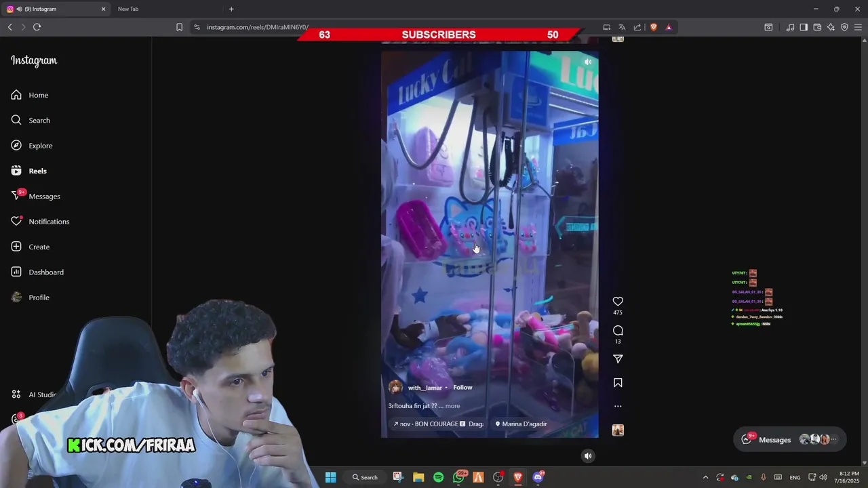This screenshot has width=868, height=488.
Task: Open Leo AI sparkle icon
Action: [831, 27]
